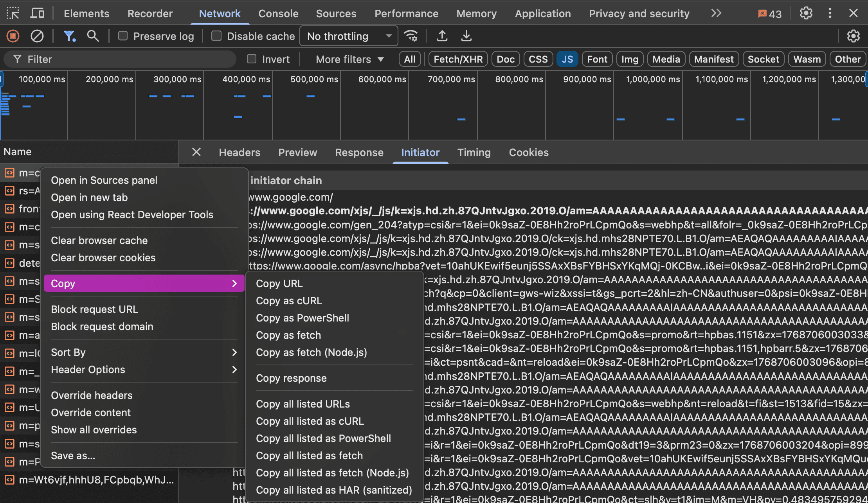Click the export HAR download icon
Screen dimensions: 868x503
point(466,36)
